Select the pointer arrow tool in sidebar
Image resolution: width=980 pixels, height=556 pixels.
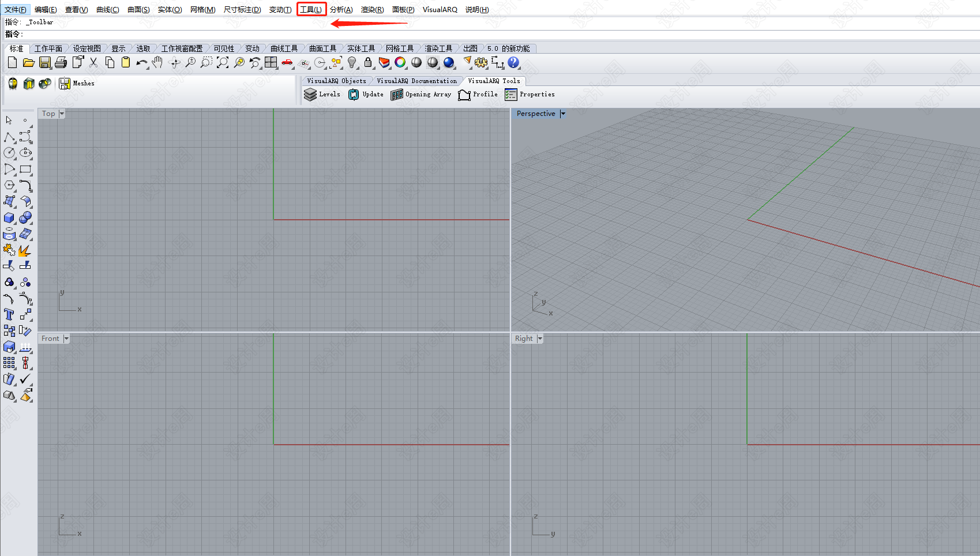click(x=9, y=120)
